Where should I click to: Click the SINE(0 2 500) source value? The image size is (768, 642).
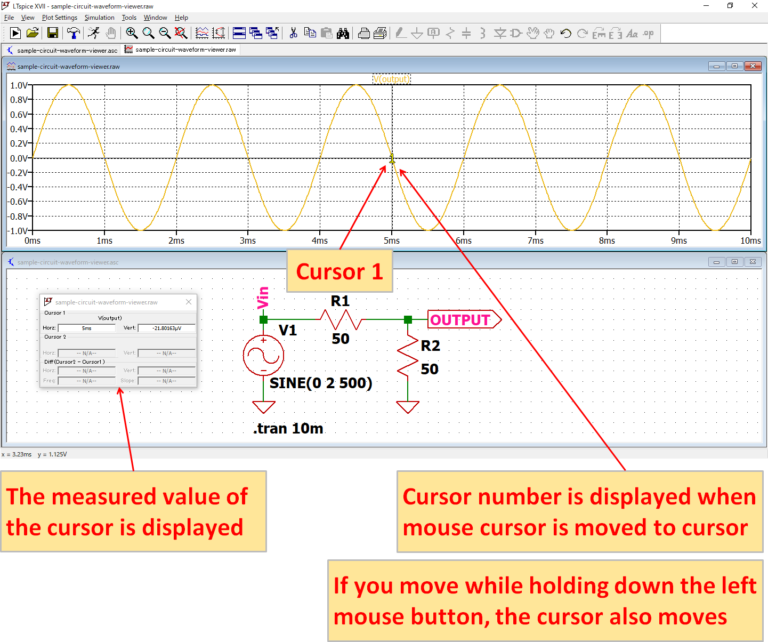point(321,383)
